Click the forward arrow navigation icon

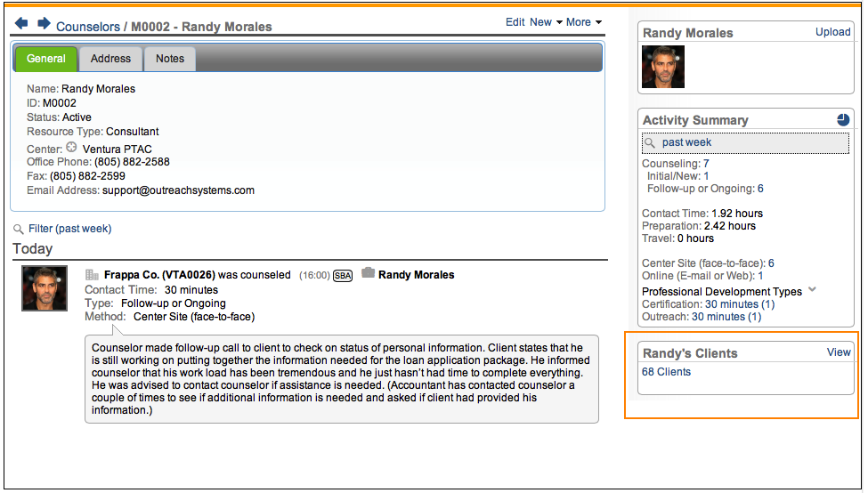click(x=43, y=23)
